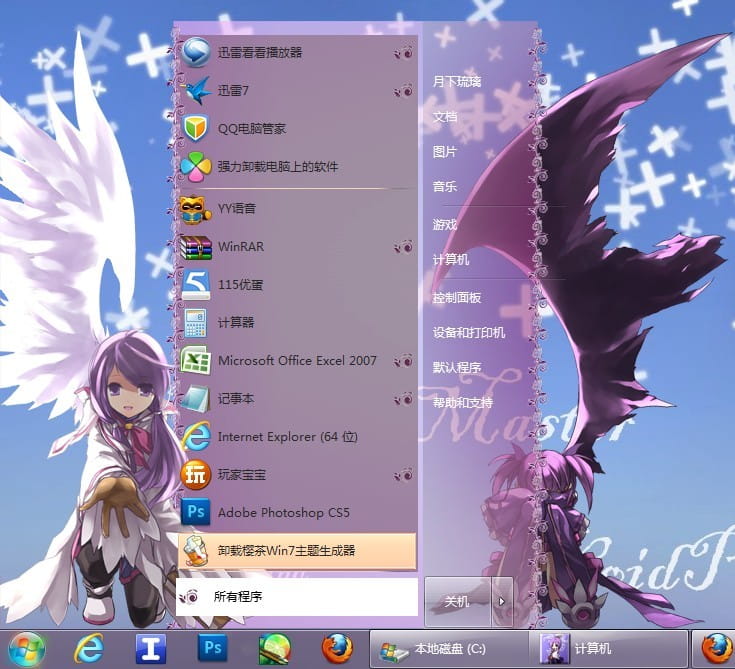Expand 所有程序 all programs list
Viewport: 735px width, 669px height.
pos(297,597)
